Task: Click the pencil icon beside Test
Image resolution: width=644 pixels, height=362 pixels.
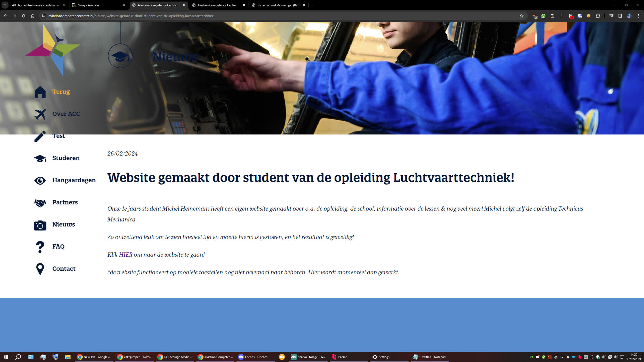Action: coord(40,136)
